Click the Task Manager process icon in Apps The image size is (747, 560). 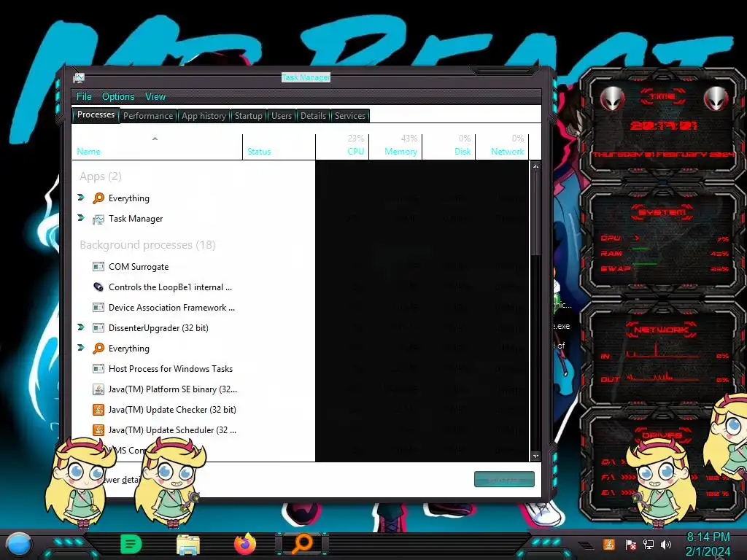pyautogui.click(x=98, y=219)
